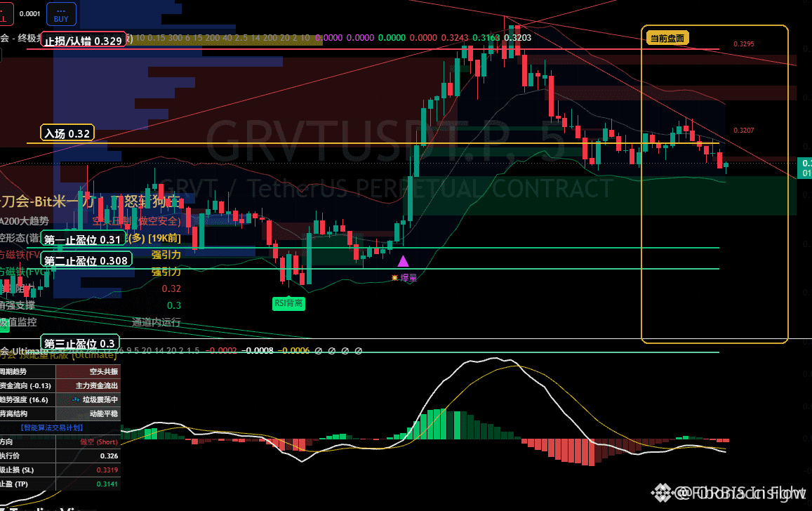
Task: Select the 通道内运行 status text
Action: [x=157, y=322]
